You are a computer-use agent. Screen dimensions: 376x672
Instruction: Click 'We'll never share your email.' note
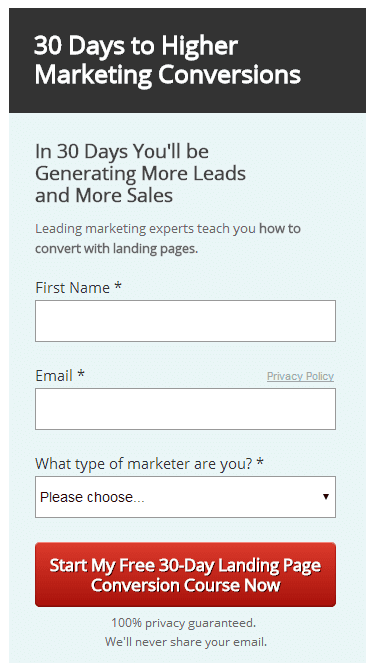click(186, 642)
